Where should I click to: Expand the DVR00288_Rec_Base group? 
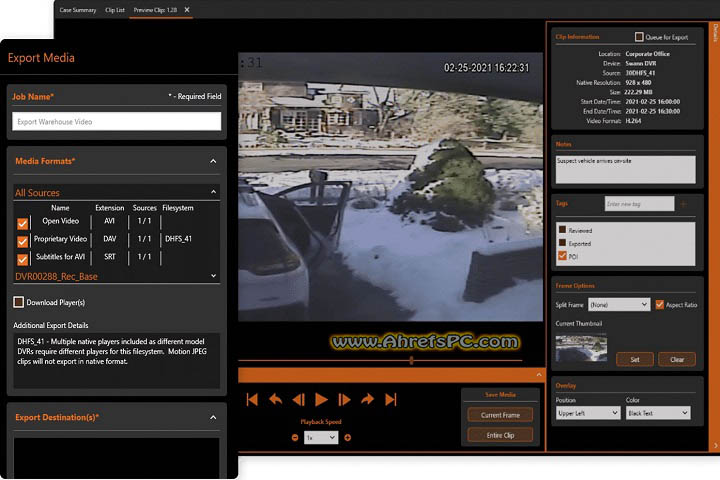click(214, 276)
